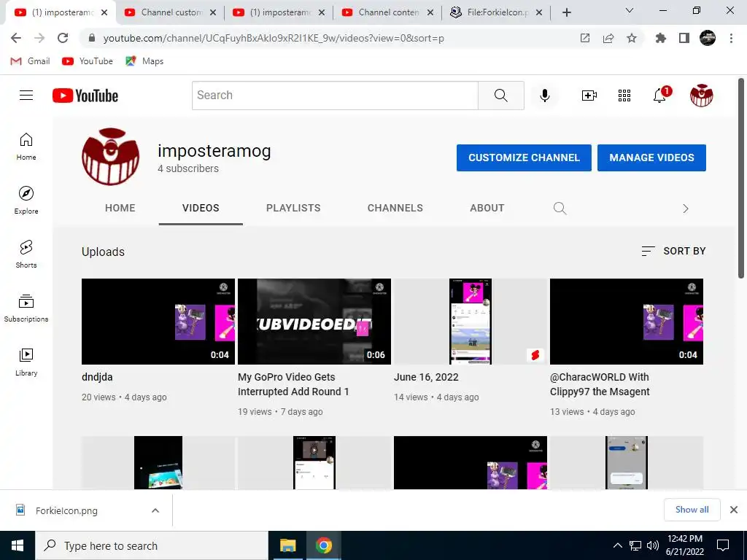Select the VIDEOS channel tab
The height and width of the screenshot is (560, 747).
click(201, 208)
